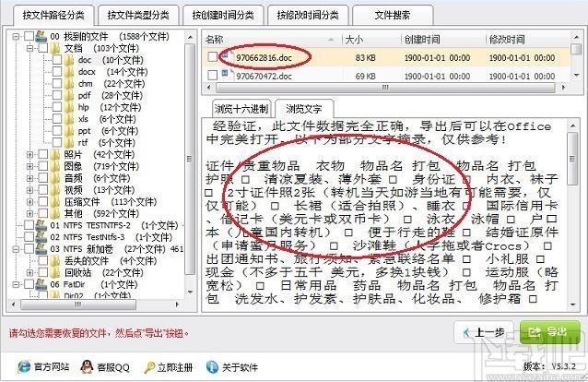Check the box for 970662816.doc
Image resolution: width=588 pixels, height=382 pixels.
click(213, 56)
